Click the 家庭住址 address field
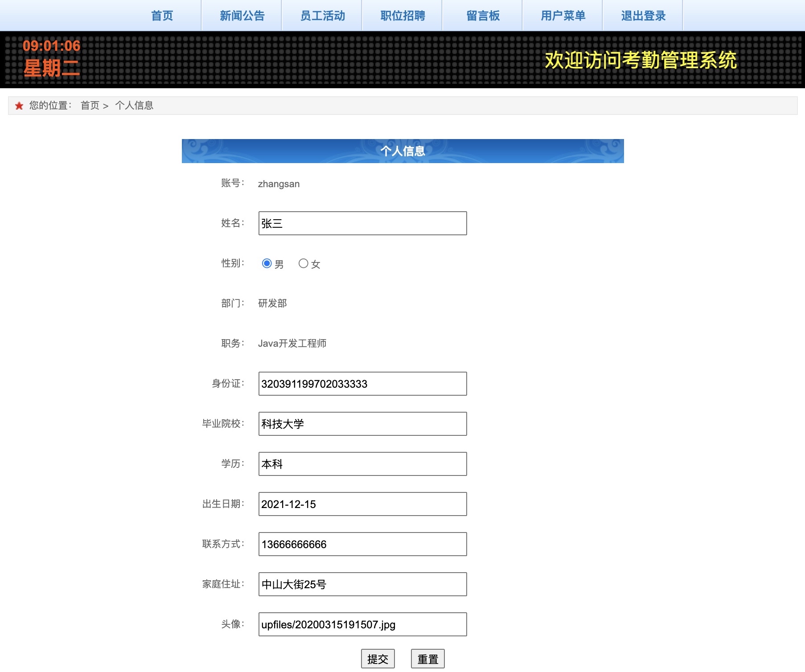805x672 pixels. [362, 584]
